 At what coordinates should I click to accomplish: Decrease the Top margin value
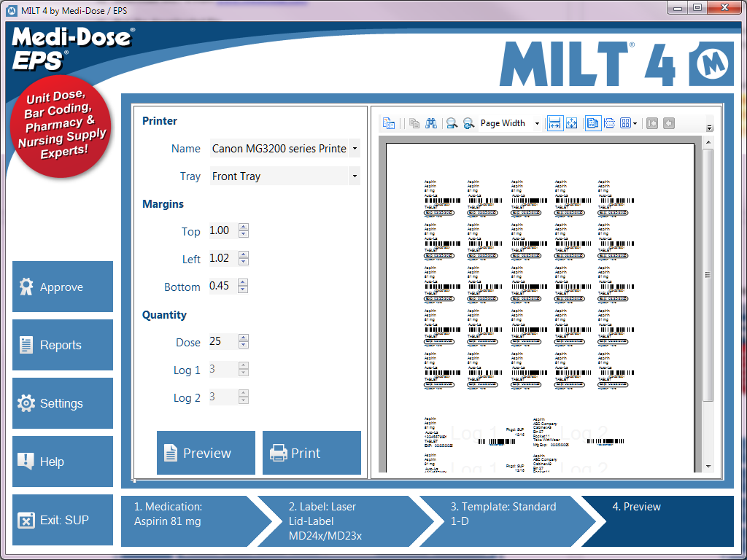[244, 234]
